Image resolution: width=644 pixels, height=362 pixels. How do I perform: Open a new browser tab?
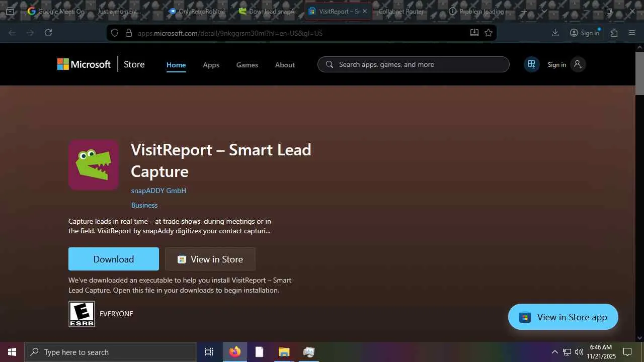524,11
